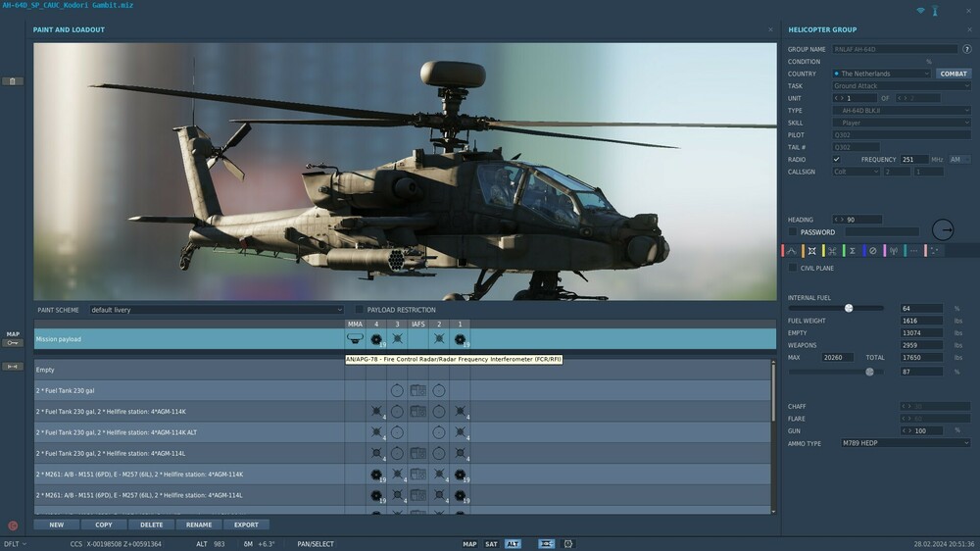Open the Ammo Type M789 HEDP dropdown
Viewport: 980px width, 551px height.
coord(905,443)
